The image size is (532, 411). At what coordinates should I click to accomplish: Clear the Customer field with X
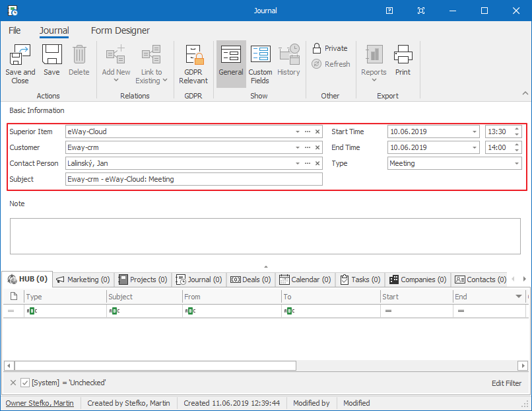tap(317, 147)
